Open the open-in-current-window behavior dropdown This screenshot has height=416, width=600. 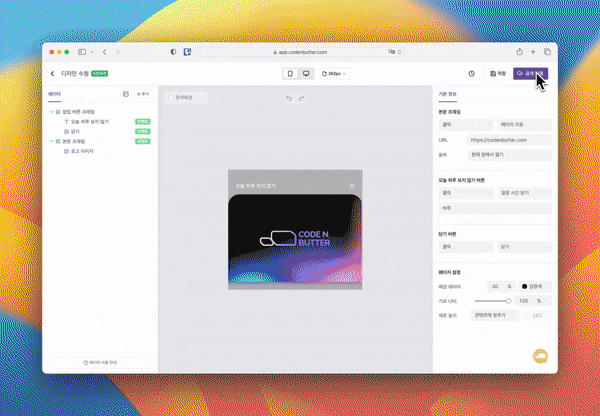pos(510,155)
